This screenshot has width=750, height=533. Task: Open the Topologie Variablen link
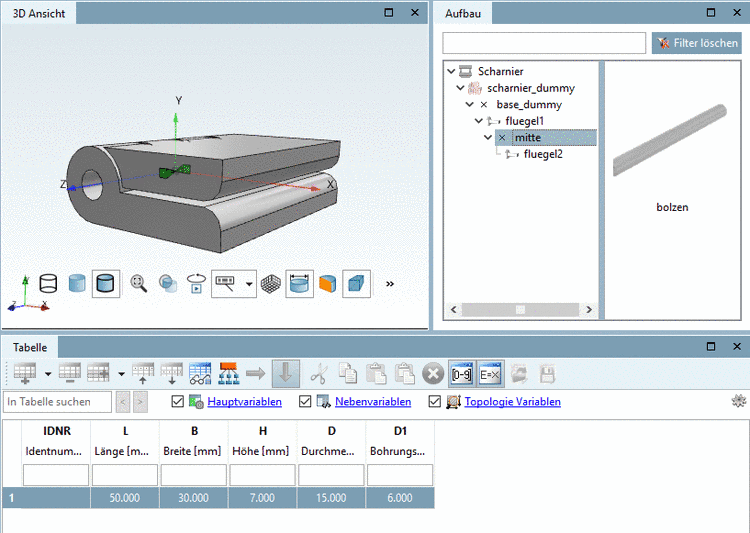click(512, 402)
